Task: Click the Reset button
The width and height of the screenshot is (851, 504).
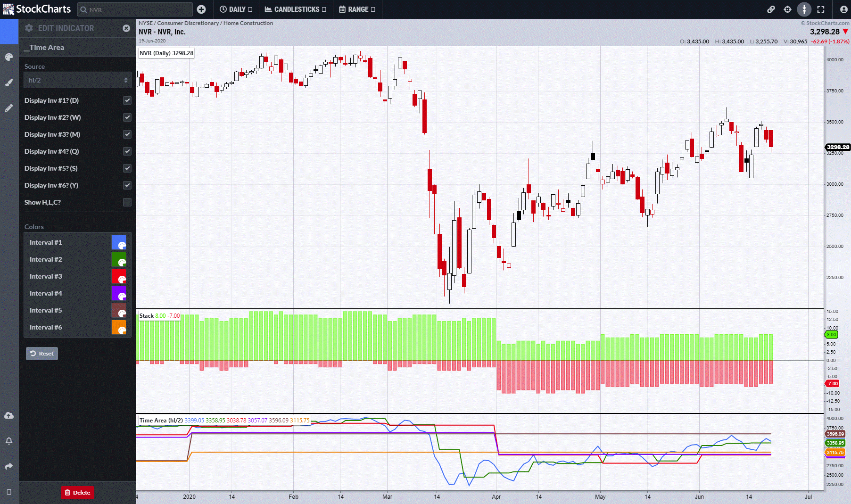Action: coord(42,354)
